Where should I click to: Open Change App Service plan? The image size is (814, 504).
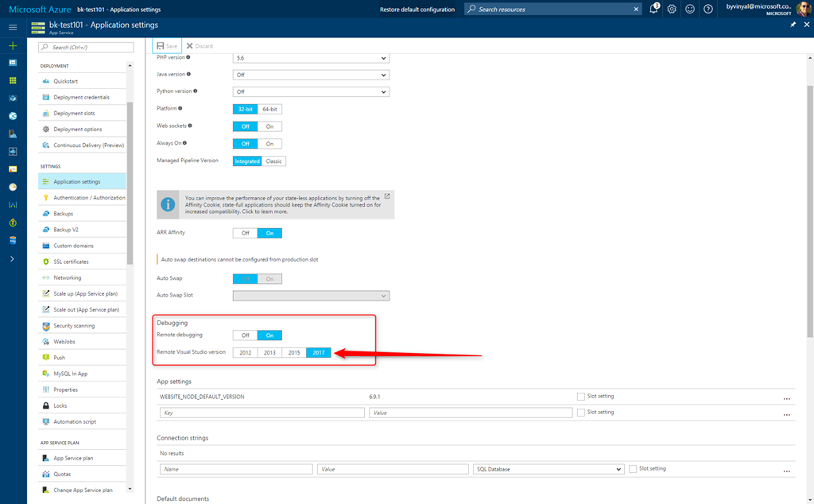click(x=82, y=490)
